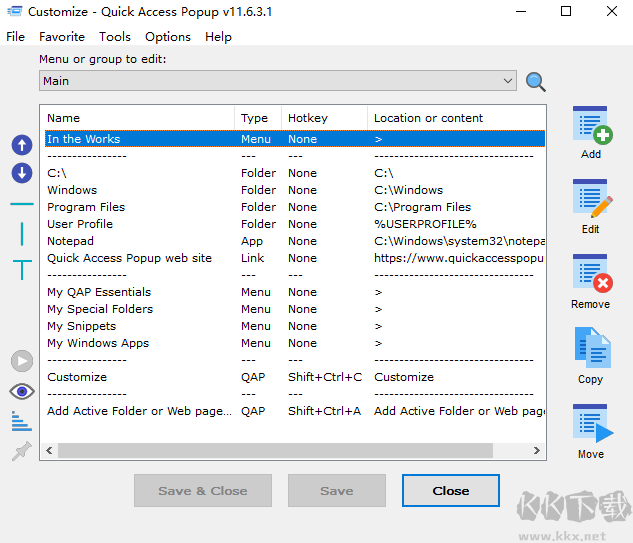Click the scroll right arrow

point(537,450)
